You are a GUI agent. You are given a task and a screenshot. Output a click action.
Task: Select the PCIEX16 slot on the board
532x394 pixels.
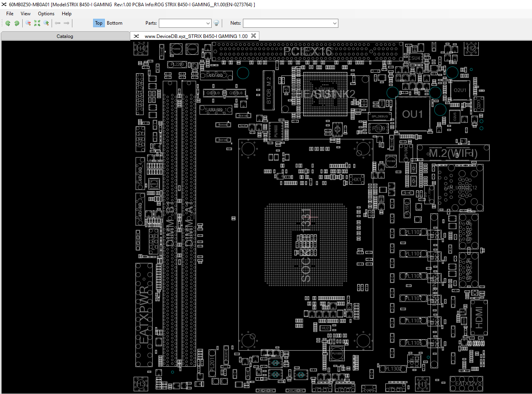307,51
